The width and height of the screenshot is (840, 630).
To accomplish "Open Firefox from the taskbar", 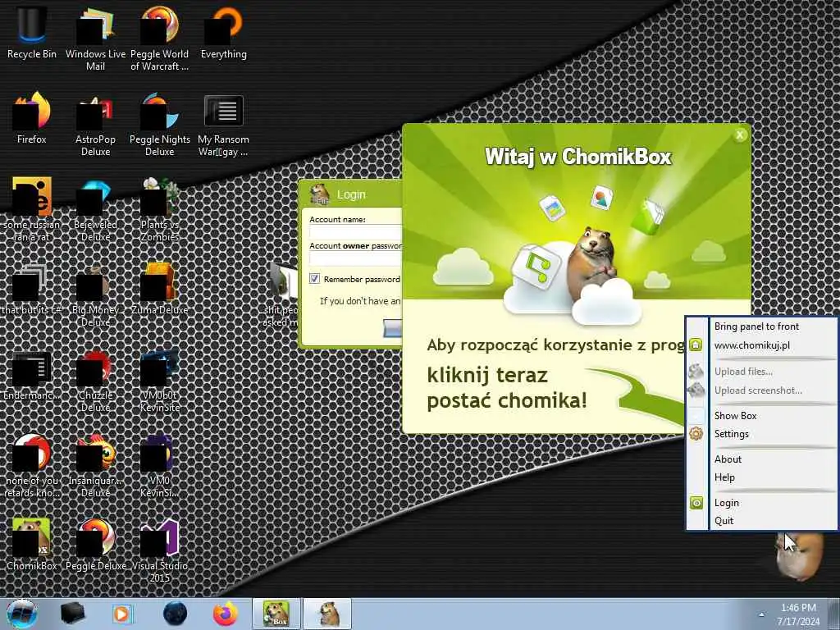I will coord(225,614).
